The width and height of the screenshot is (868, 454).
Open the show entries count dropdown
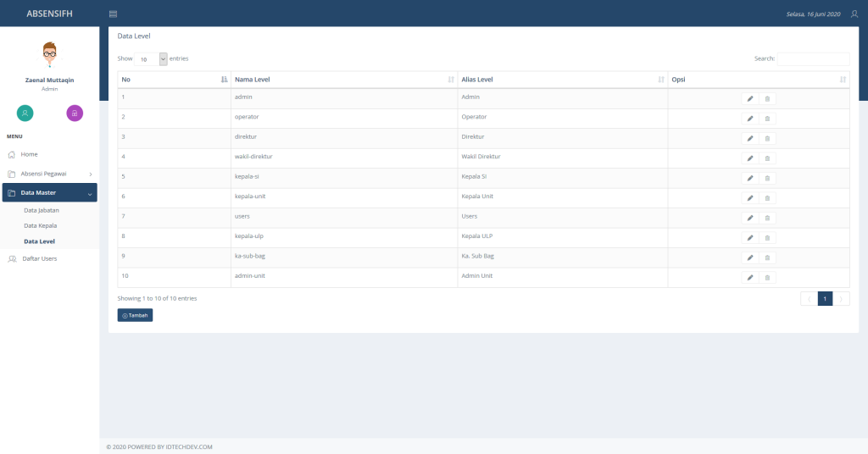point(151,59)
